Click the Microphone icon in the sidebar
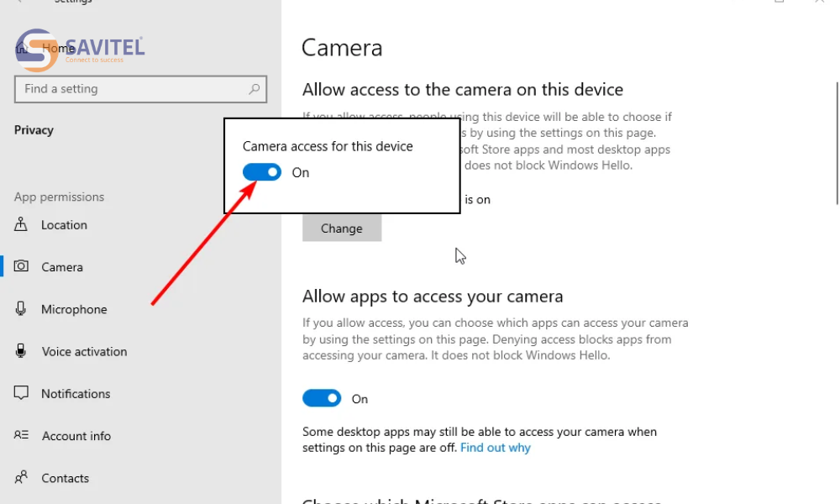The image size is (840, 504). 21,308
